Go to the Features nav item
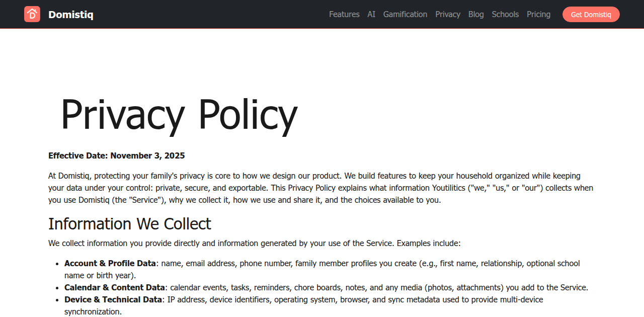644x317 pixels. pos(344,14)
